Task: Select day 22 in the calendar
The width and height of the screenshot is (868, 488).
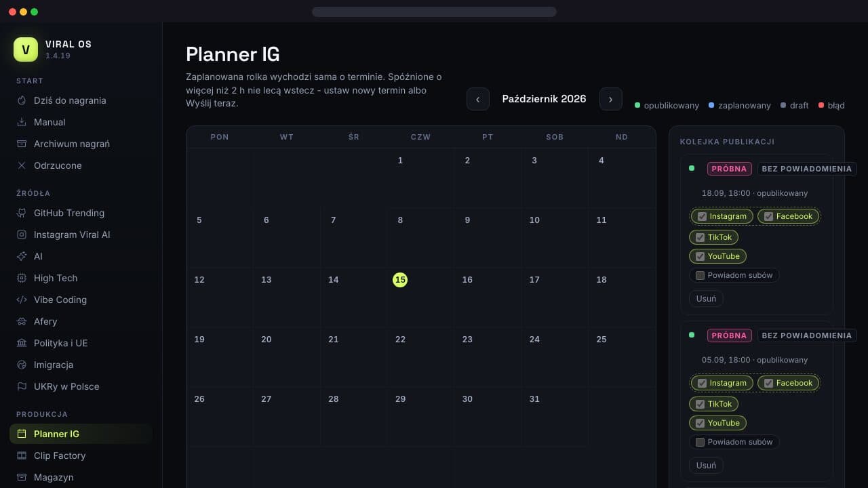Action: (x=400, y=340)
